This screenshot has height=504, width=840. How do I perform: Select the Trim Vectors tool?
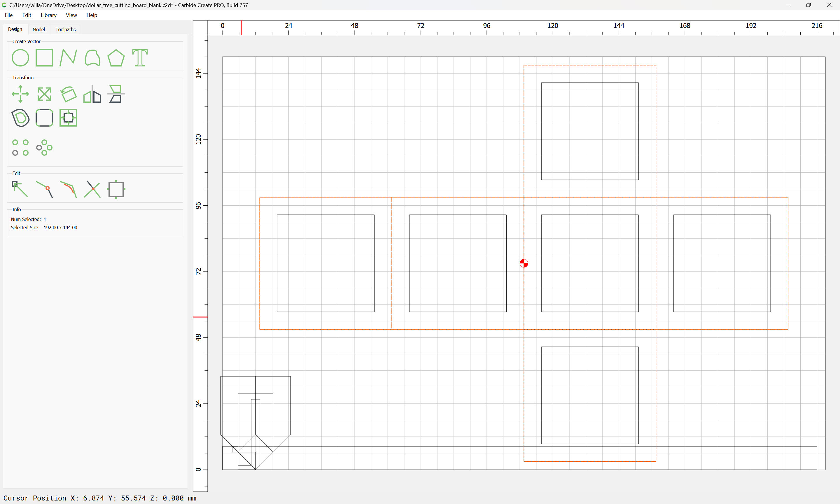point(44,189)
